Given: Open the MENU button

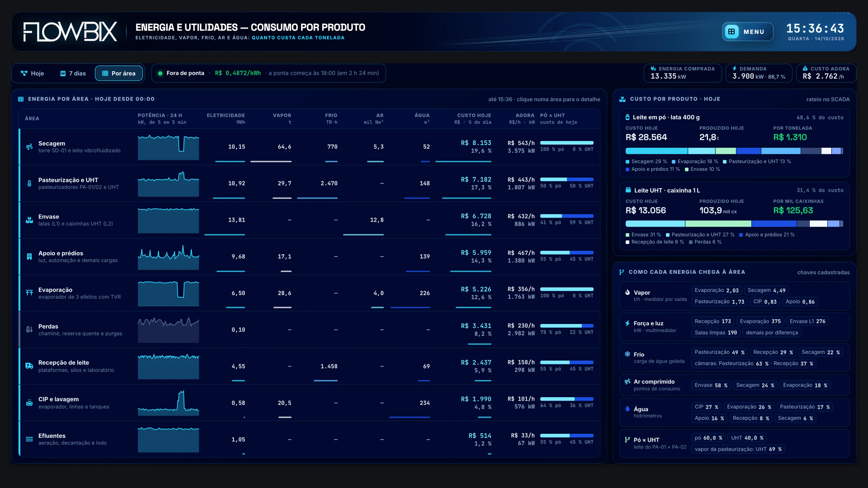Looking at the screenshot, I should click(747, 32).
